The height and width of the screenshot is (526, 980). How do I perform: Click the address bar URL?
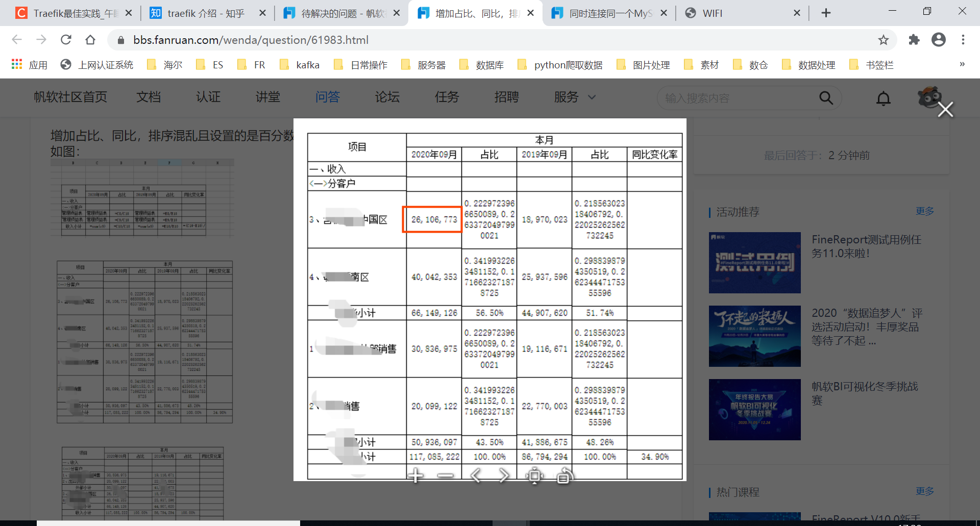click(x=251, y=40)
